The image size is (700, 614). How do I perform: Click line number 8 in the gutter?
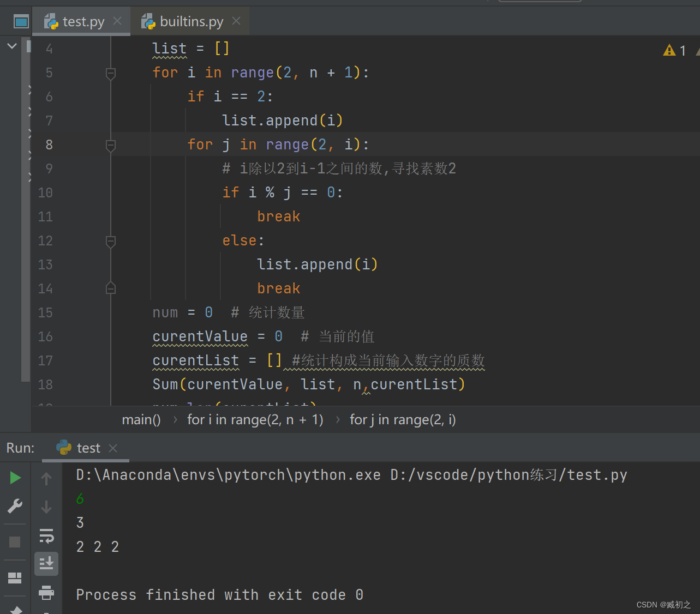(49, 145)
